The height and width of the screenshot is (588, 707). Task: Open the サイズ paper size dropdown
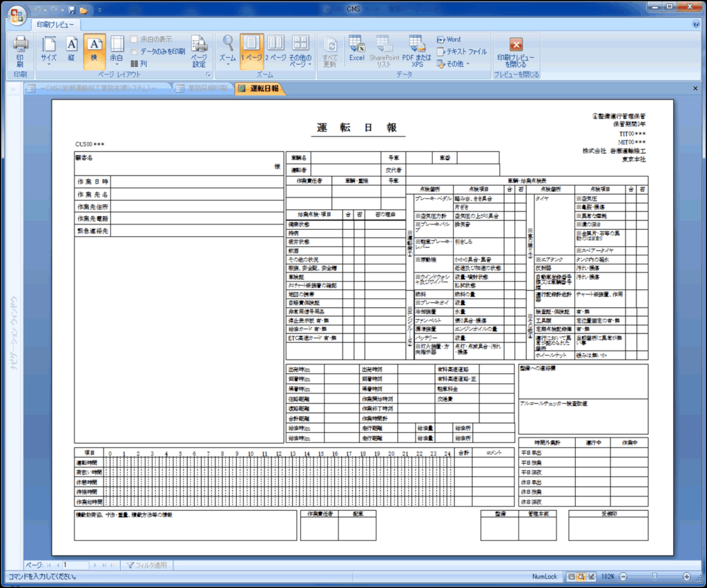click(x=48, y=51)
